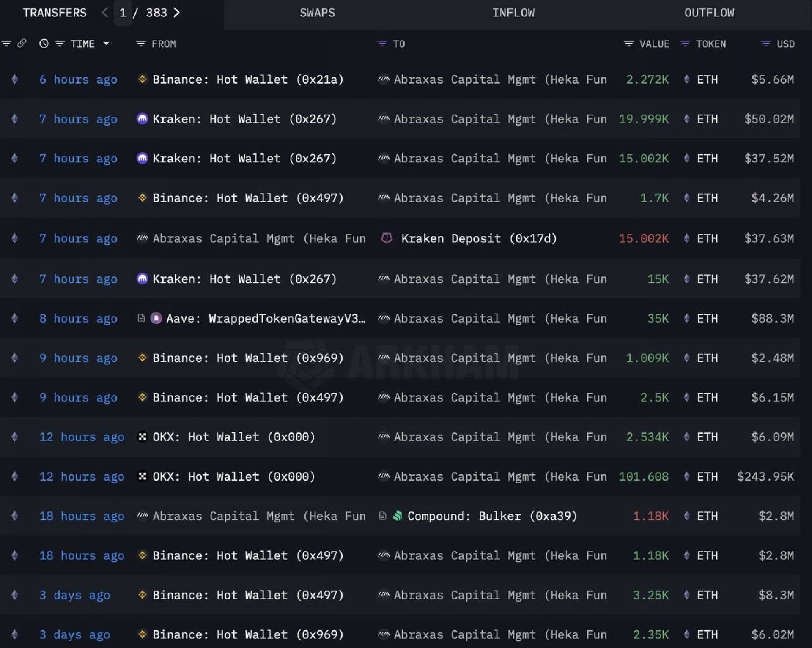812x648 pixels.
Task: Open Compound: Bulker (0xa39) address
Action: click(x=492, y=516)
